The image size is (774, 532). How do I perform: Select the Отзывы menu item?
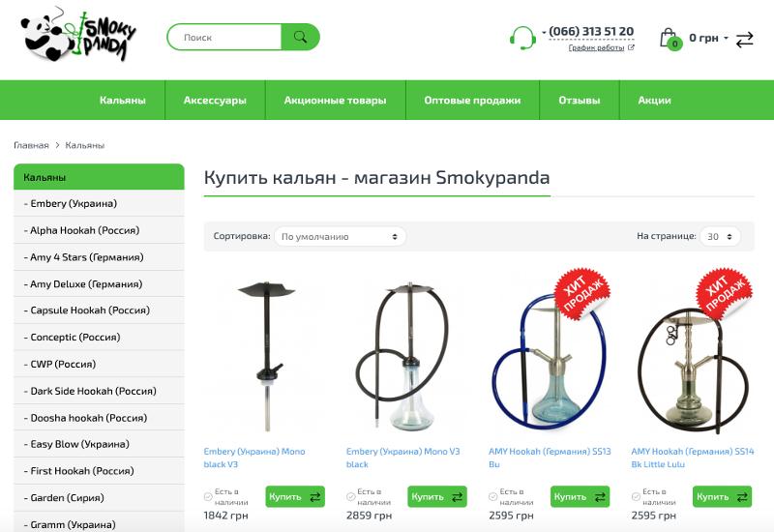[x=580, y=101]
